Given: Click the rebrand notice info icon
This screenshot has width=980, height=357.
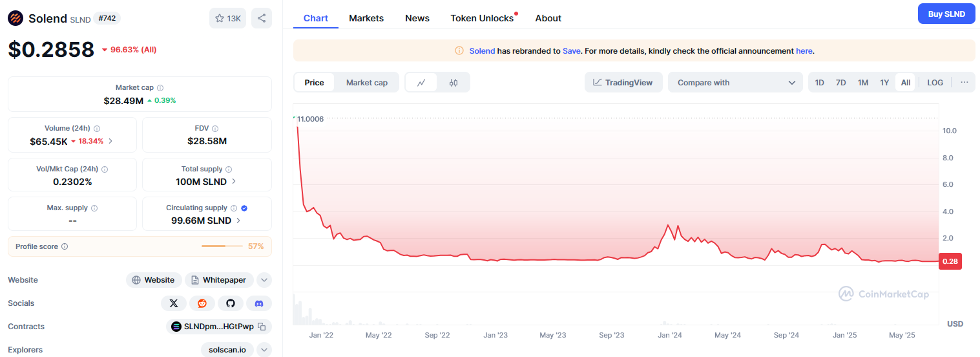Looking at the screenshot, I should [x=459, y=50].
